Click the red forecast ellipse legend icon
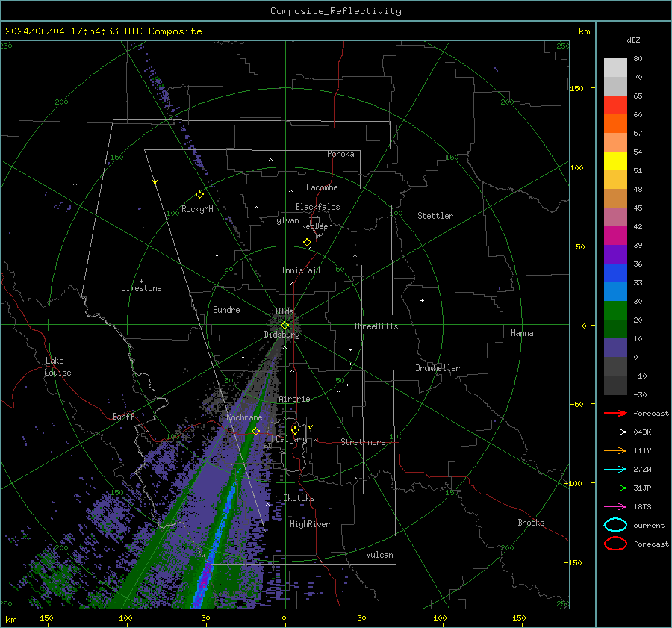The image size is (672, 628). tap(615, 544)
